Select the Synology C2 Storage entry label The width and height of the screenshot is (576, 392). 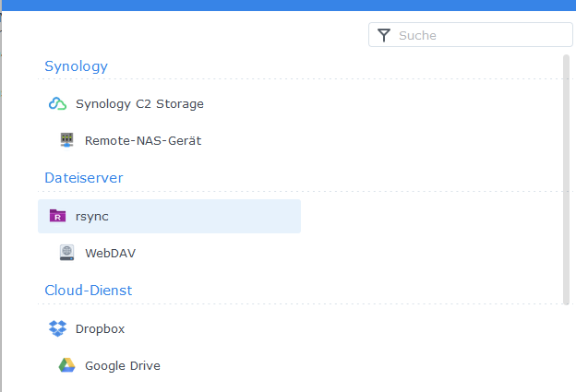[139, 104]
